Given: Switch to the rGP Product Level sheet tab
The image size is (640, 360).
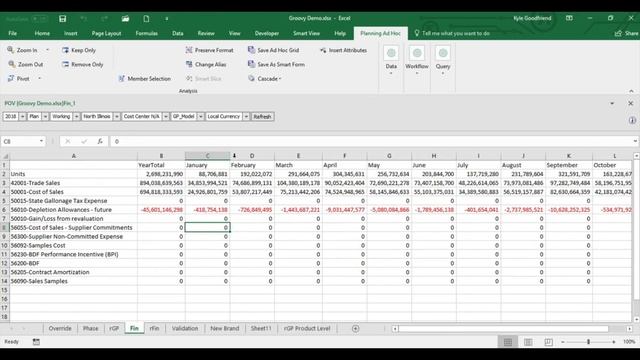Looking at the screenshot, I should 307,329.
